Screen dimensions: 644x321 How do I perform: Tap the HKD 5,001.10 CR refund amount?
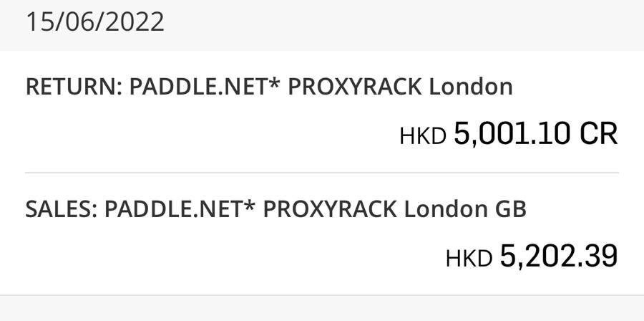509,134
